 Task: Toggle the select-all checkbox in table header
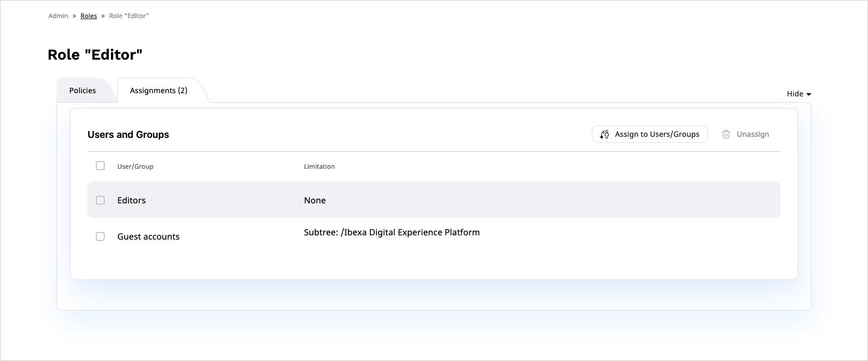100,166
